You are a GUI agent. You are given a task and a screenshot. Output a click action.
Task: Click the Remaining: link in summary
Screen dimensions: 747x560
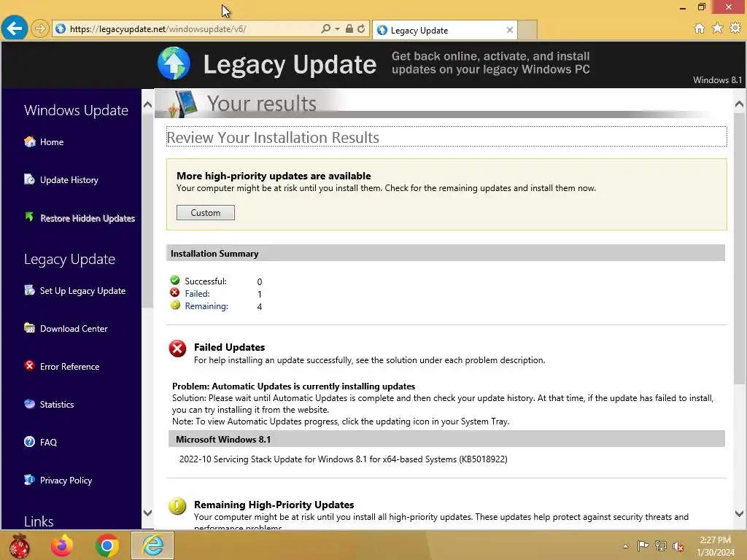[x=206, y=306]
